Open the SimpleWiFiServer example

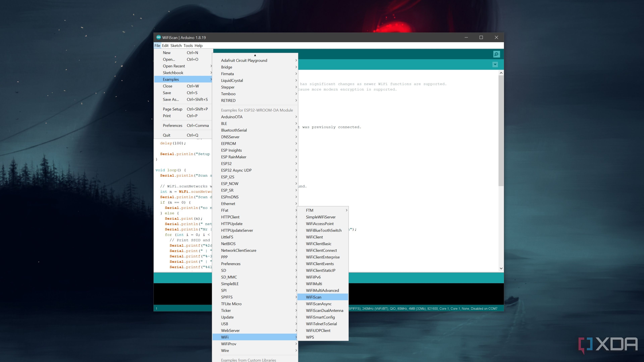(x=323, y=217)
